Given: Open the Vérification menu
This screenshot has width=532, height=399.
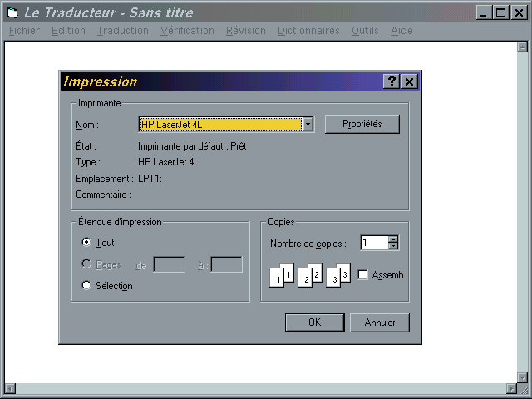Looking at the screenshot, I should click(187, 31).
